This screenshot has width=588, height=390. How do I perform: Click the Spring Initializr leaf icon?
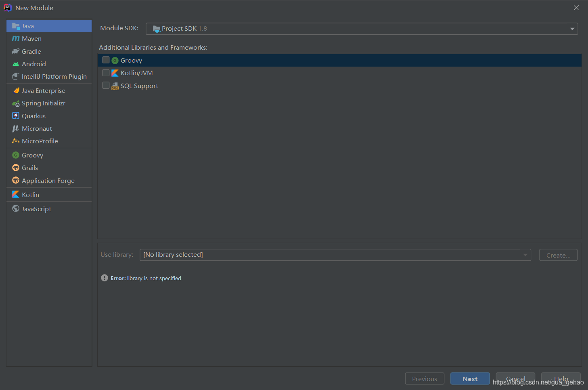(x=16, y=103)
